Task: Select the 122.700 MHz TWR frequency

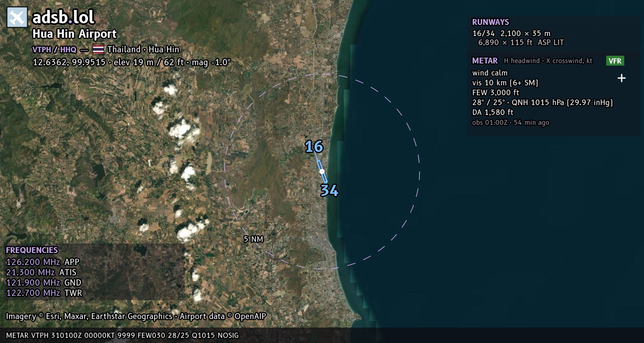Action: 44,293
